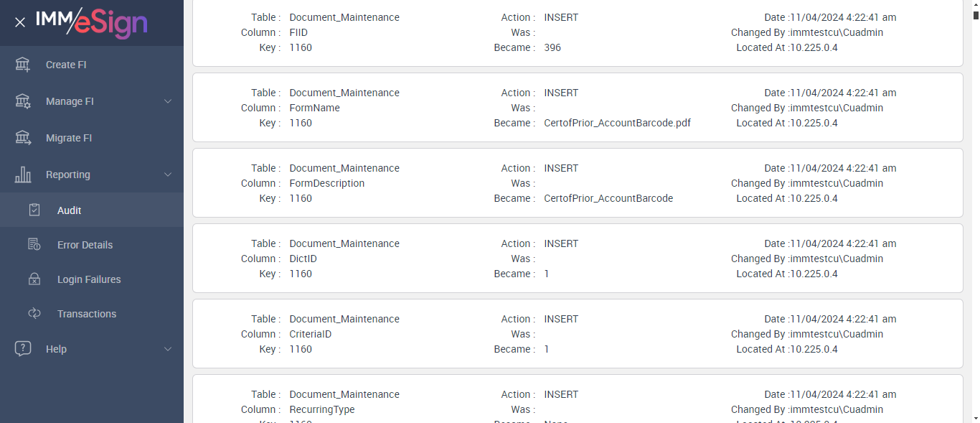980x423 pixels.
Task: Go to Login Failures page
Action: point(89,279)
